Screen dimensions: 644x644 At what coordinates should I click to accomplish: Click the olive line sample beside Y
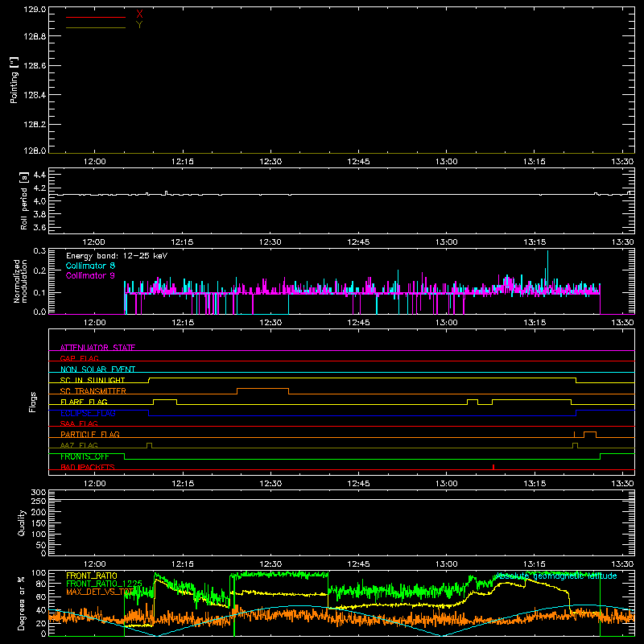tap(96, 27)
